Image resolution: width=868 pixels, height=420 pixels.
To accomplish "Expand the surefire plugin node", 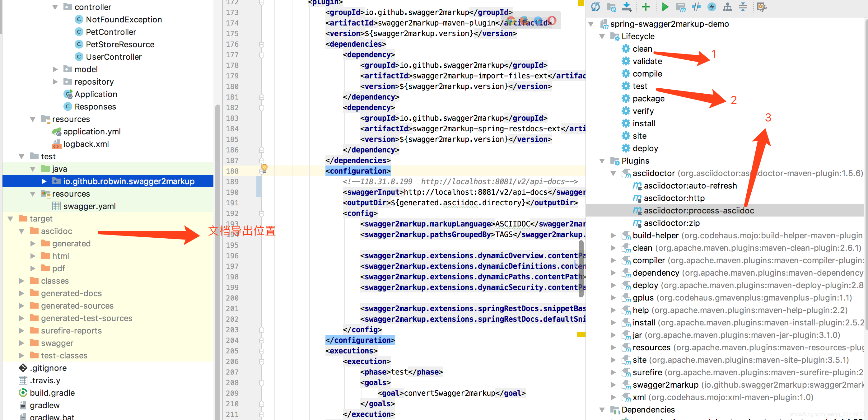I will pyautogui.click(x=613, y=372).
